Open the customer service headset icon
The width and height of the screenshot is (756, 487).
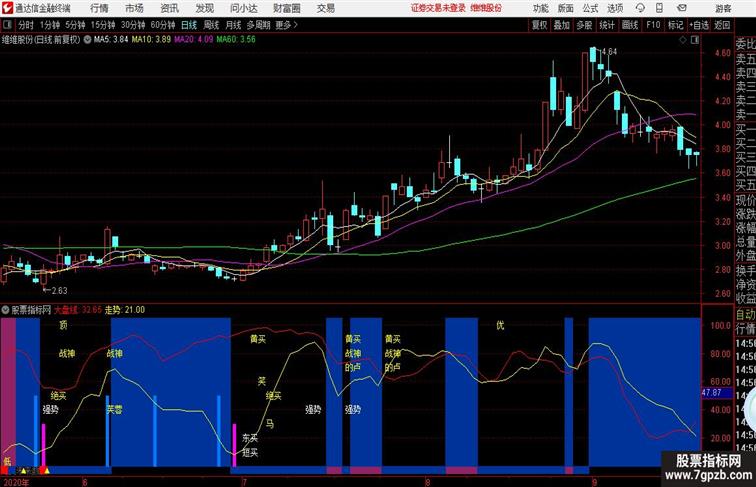[640, 8]
